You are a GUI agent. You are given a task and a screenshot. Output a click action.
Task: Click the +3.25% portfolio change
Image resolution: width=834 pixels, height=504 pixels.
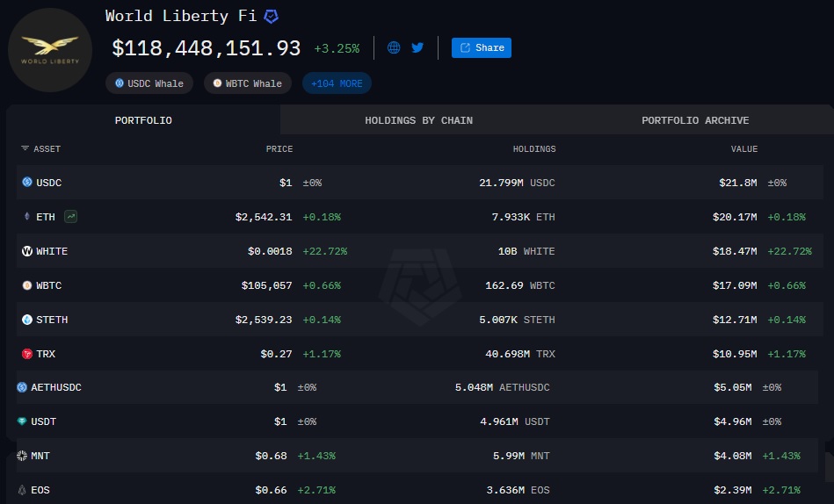337,49
